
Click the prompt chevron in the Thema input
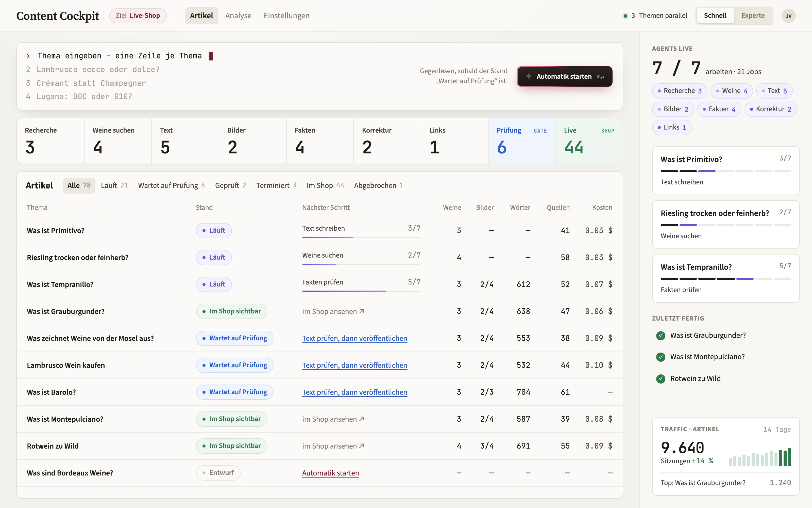click(x=28, y=56)
